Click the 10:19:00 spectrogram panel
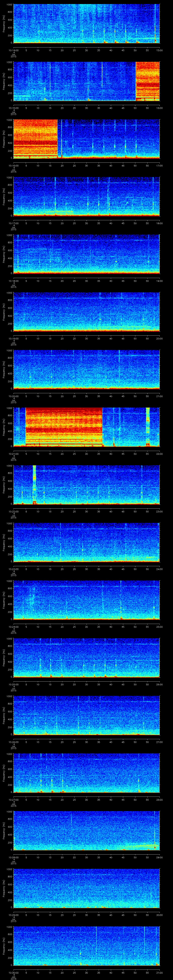 coord(86,312)
